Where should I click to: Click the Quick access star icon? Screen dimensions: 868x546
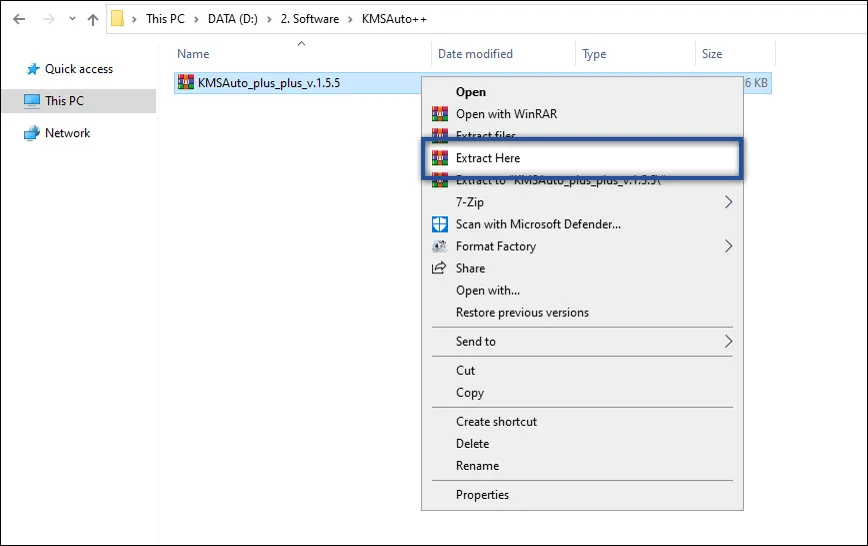(x=33, y=69)
